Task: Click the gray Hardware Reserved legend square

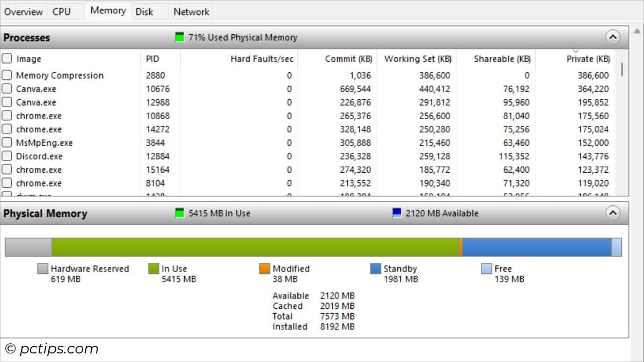Action: [x=43, y=269]
